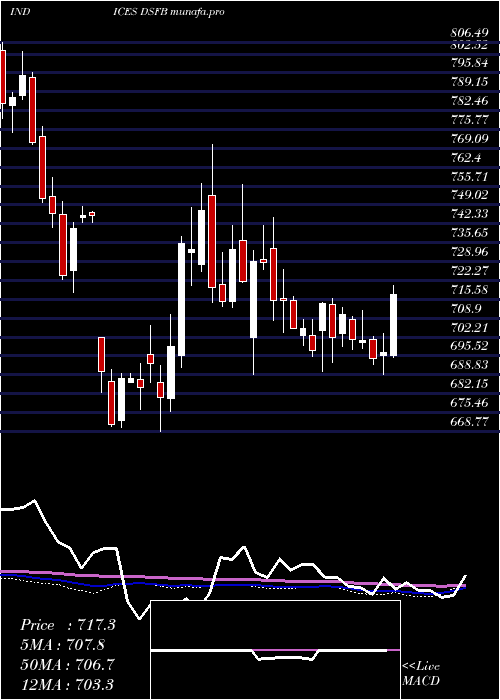Image resolution: width=500 pixels, height=700 pixels.
Task: Click the 50MA : 706.7 readout
Action: point(68,664)
